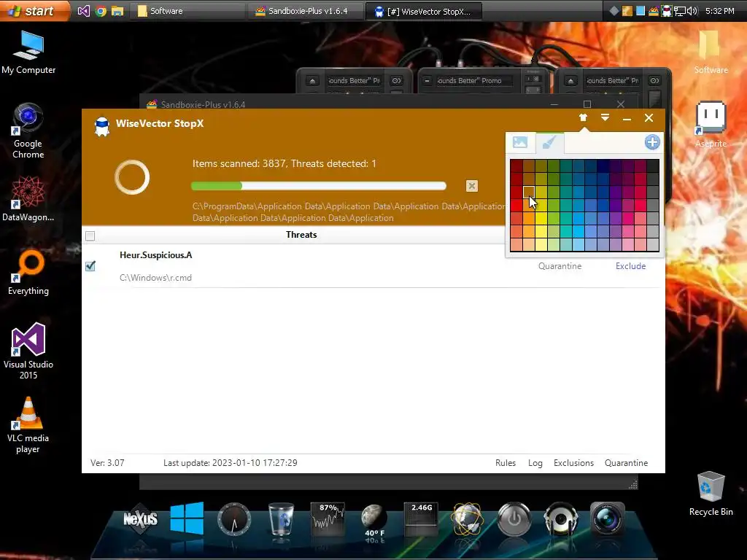Image resolution: width=747 pixels, height=560 pixels.
Task: Click the 87% CPU meter dock icon
Action: tap(328, 519)
